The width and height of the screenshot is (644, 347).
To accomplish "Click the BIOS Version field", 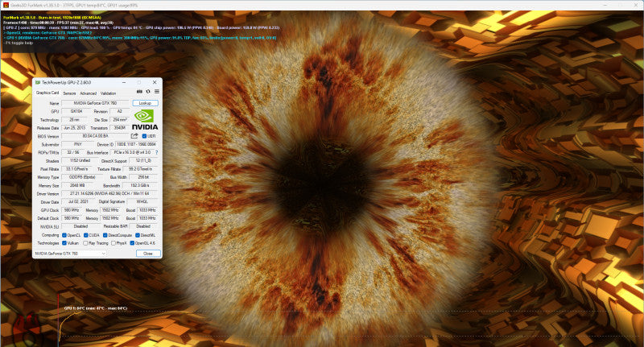I will click(95, 136).
